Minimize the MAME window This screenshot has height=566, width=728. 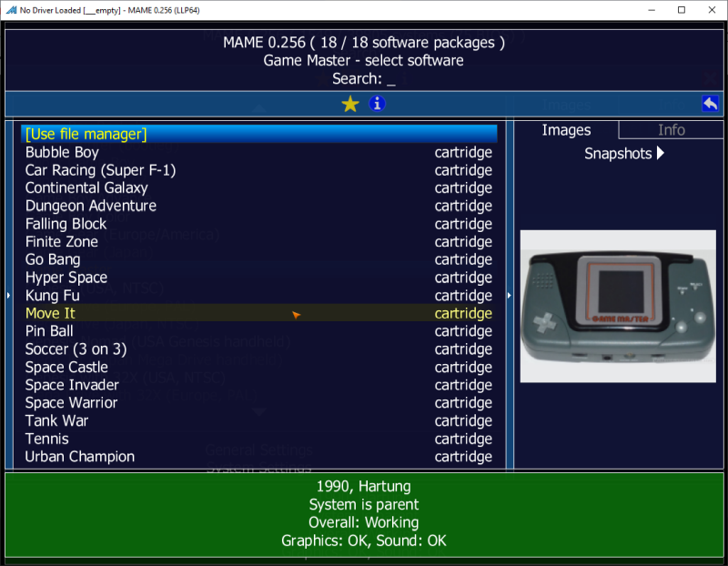coord(652,10)
